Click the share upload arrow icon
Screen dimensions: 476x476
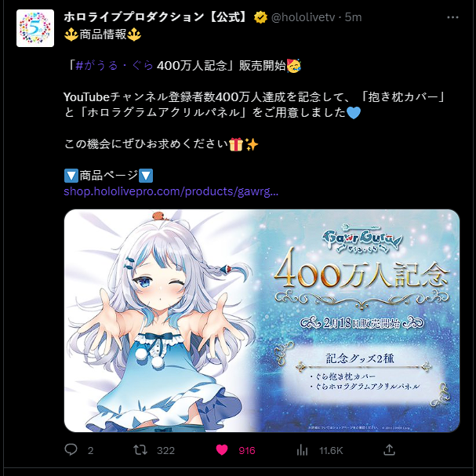[x=389, y=449]
